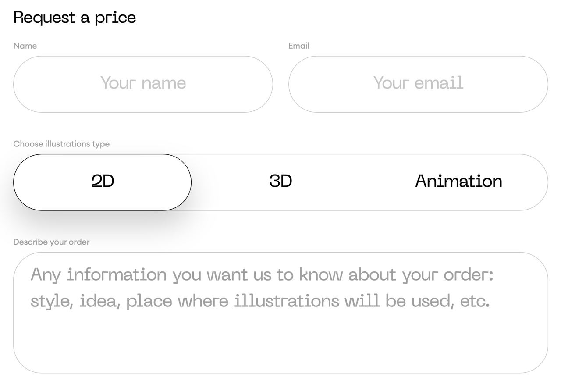Open the Animation segment tab
This screenshot has height=392, width=561.
[x=458, y=182]
